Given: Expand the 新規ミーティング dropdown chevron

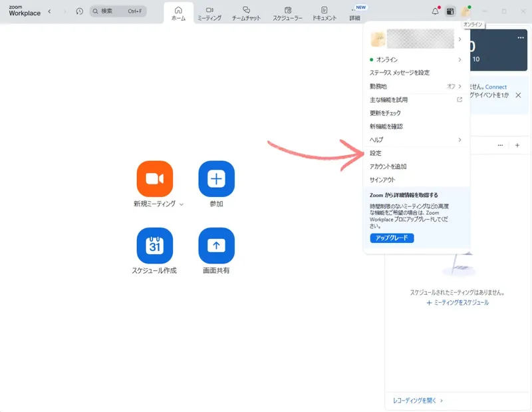Looking at the screenshot, I should pyautogui.click(x=182, y=204).
